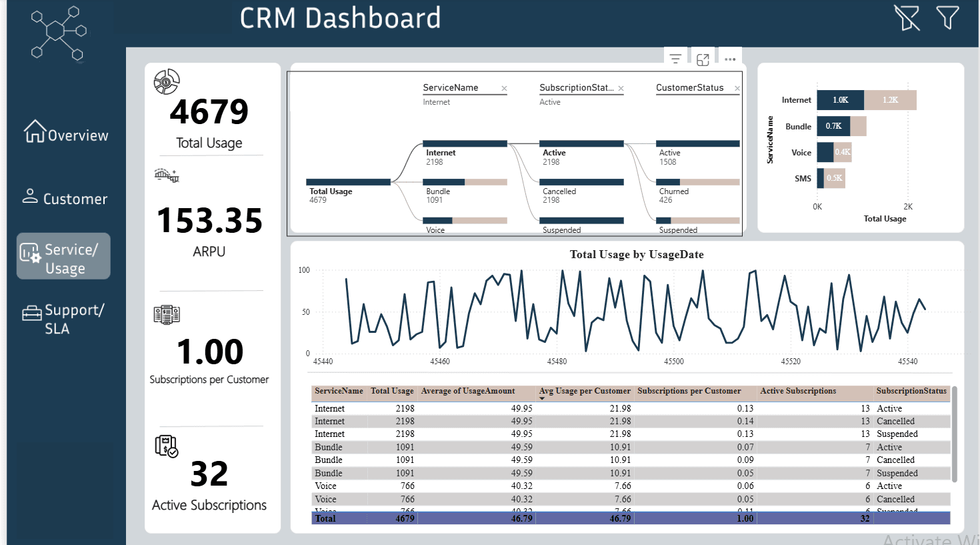Click the Avg Usage per Customer sort arrow
This screenshot has height=545, width=980.
click(542, 398)
